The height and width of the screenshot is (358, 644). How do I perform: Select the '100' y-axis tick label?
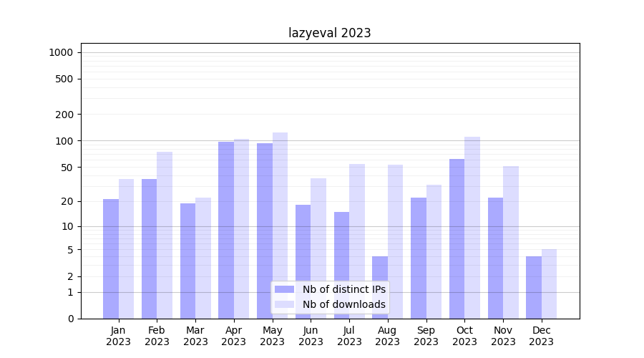(x=65, y=141)
